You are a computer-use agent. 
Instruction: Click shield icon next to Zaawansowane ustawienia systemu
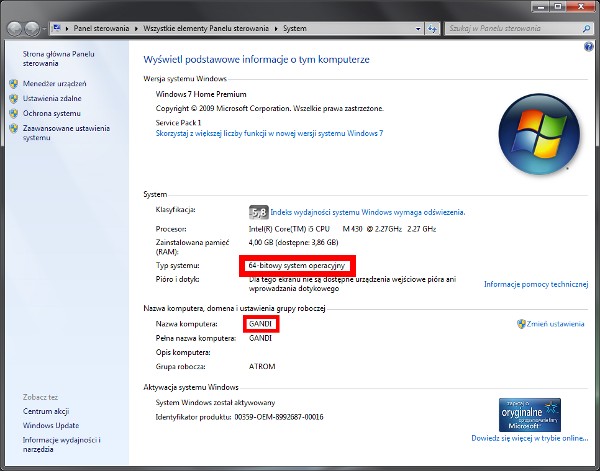point(14,128)
